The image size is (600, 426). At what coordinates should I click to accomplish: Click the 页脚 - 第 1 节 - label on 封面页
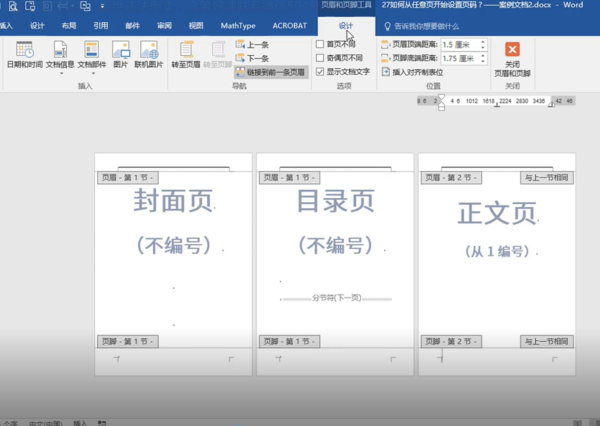coord(127,341)
